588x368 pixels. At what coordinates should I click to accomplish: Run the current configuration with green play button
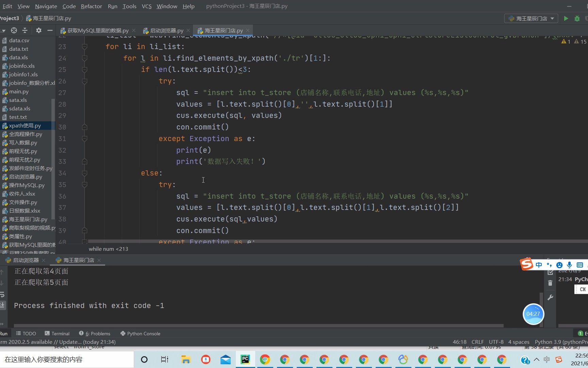(x=566, y=18)
